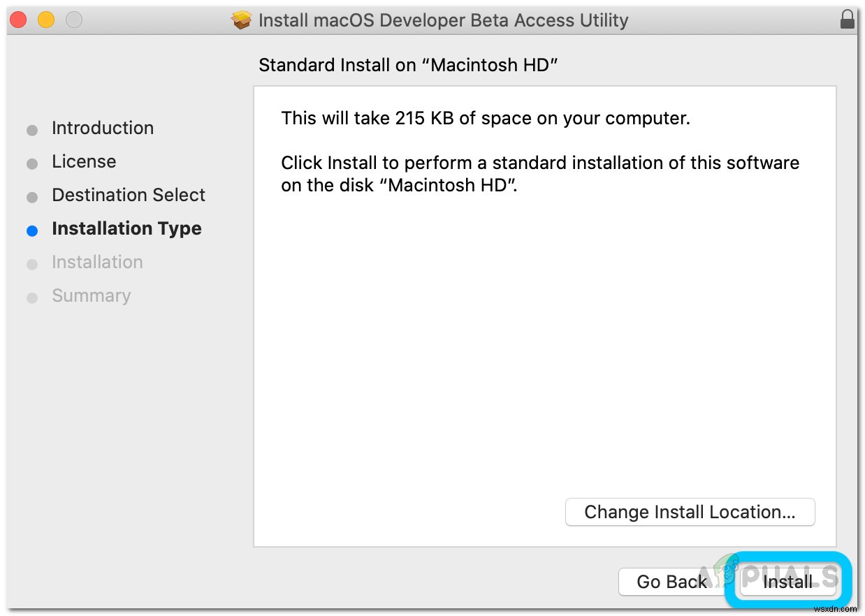Click the Installation step bullet
The width and height of the screenshot is (865, 616).
point(32,263)
